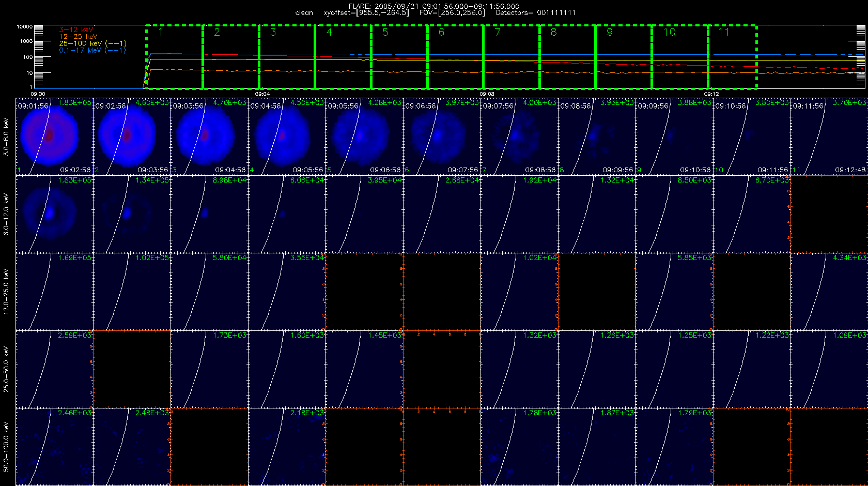Click the 50.0-100.0 keV row label
Image resolution: width=868 pixels, height=486 pixels.
[6, 447]
